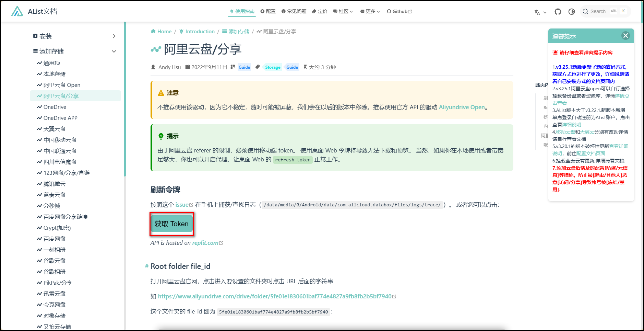
Task: Close the 温馨提示 notice panel
Action: [626, 35]
